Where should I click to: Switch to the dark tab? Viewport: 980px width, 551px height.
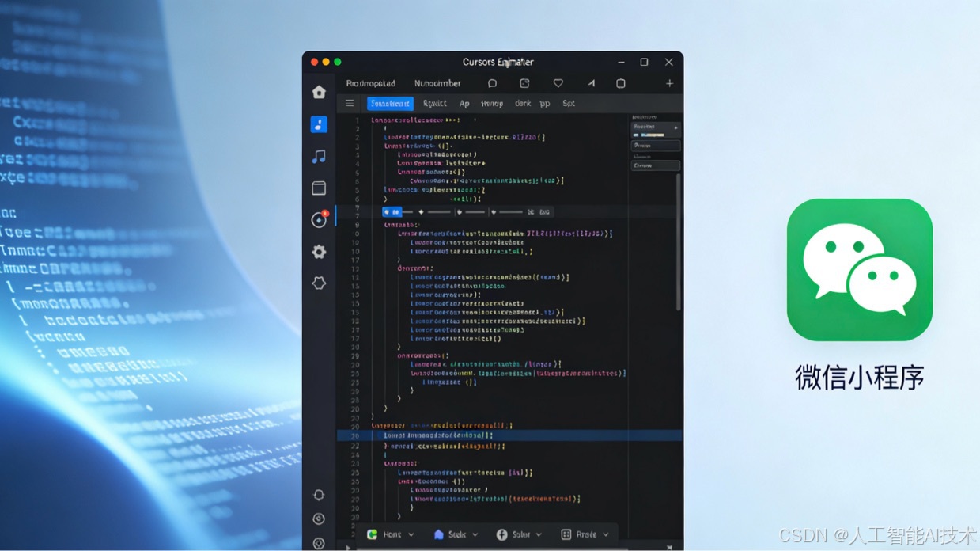coord(523,103)
